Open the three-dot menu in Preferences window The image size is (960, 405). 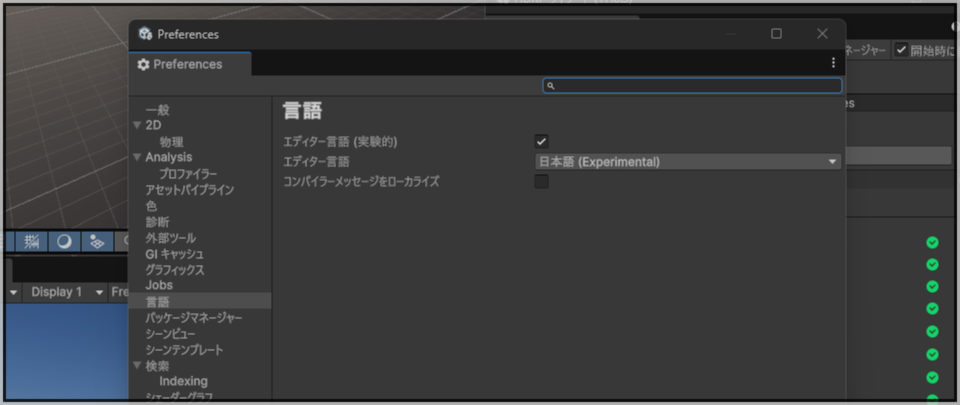click(833, 63)
